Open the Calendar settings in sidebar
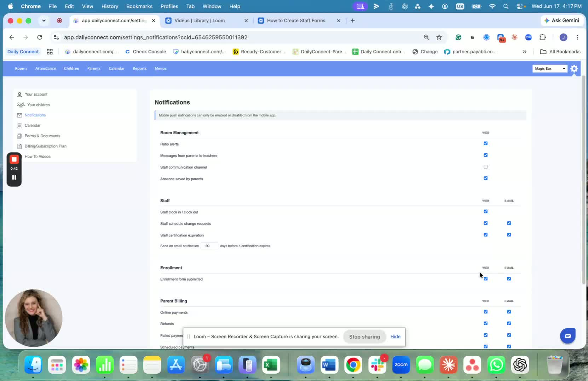Viewport: 588px width, 381px height. pyautogui.click(x=33, y=125)
